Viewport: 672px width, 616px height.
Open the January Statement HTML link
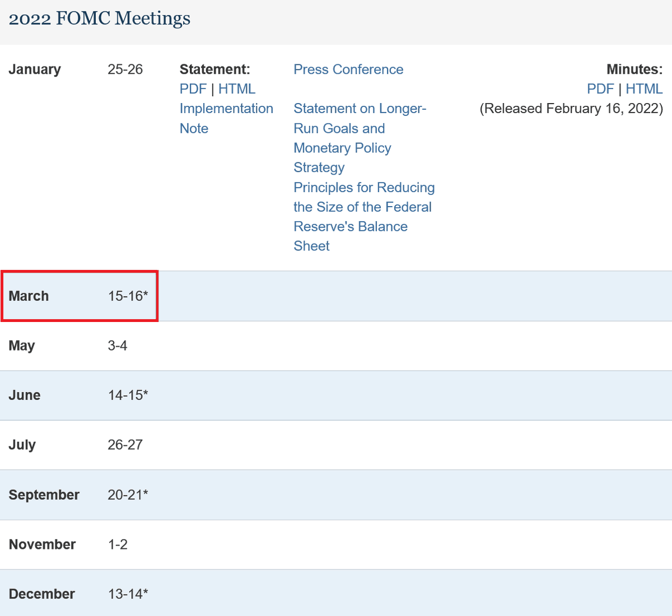[237, 89]
